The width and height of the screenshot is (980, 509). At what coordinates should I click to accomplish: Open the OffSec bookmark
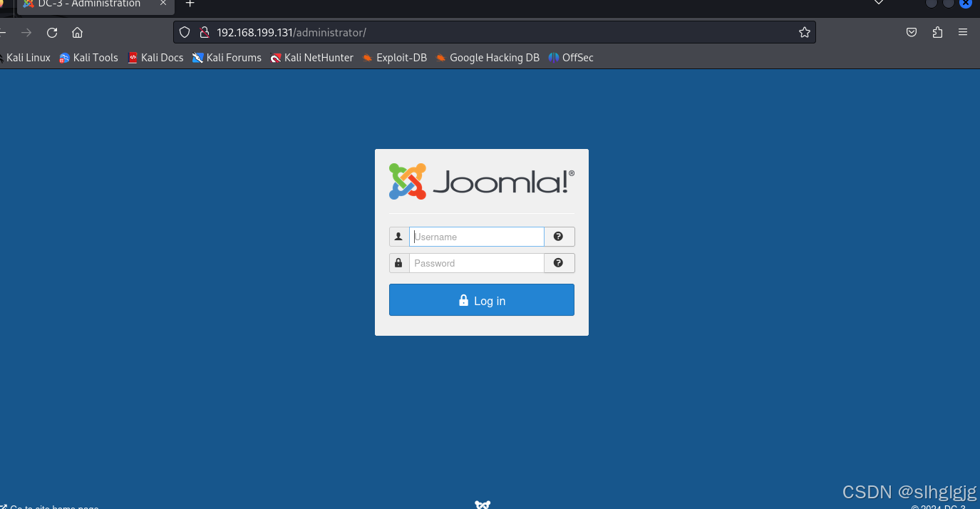coord(571,58)
